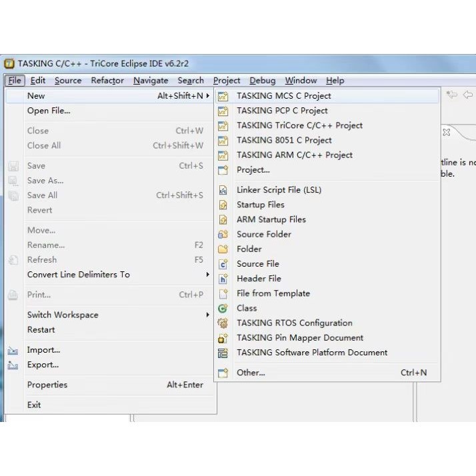Viewport: 476px width, 476px height.
Task: Open the Refactor menu
Action: [107, 81]
